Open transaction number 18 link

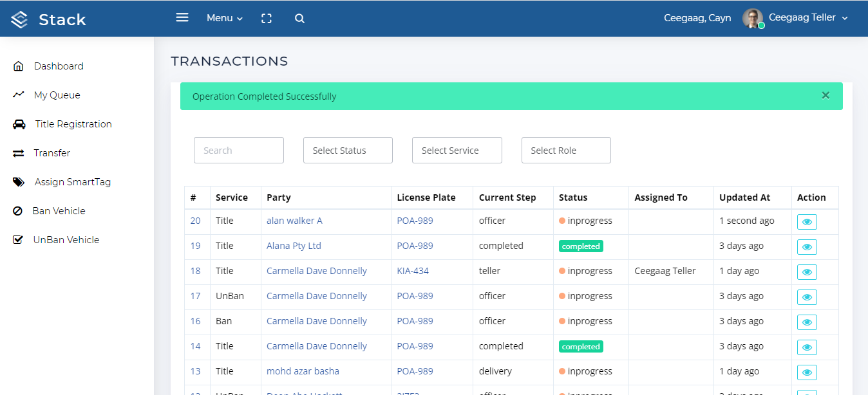click(195, 271)
